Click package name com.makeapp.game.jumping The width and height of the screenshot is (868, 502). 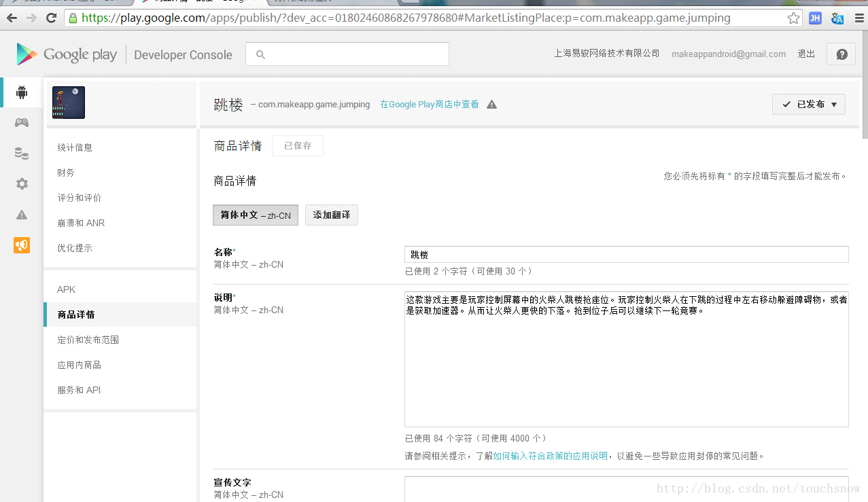[x=314, y=105]
